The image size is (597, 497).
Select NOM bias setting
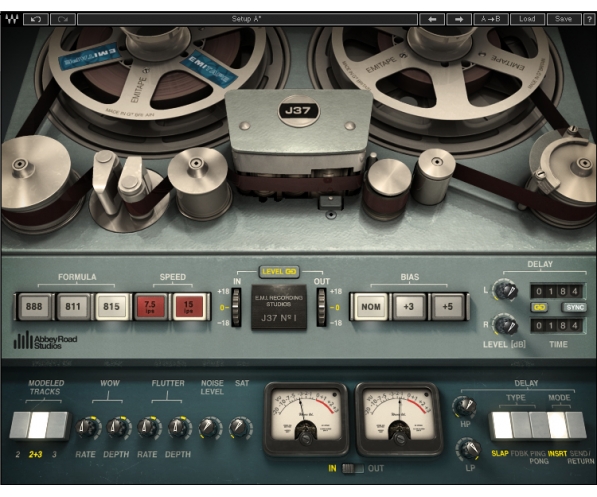[370, 306]
